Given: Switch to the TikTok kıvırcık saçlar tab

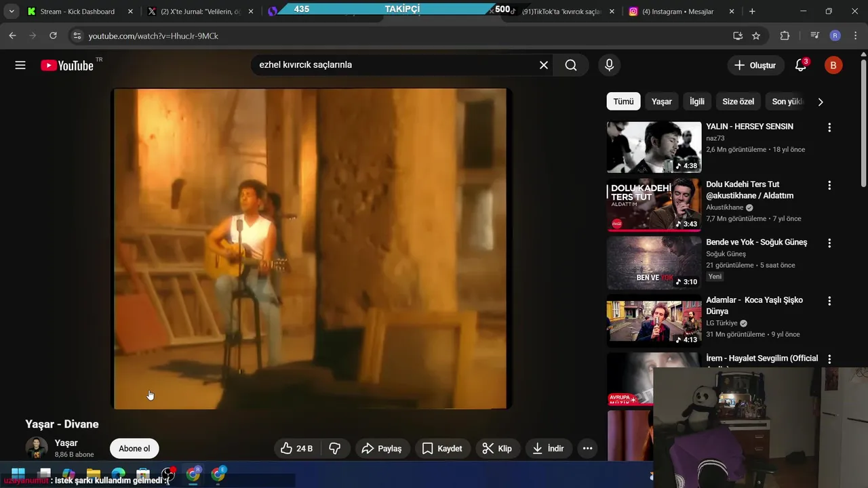Looking at the screenshot, I should coord(561,12).
